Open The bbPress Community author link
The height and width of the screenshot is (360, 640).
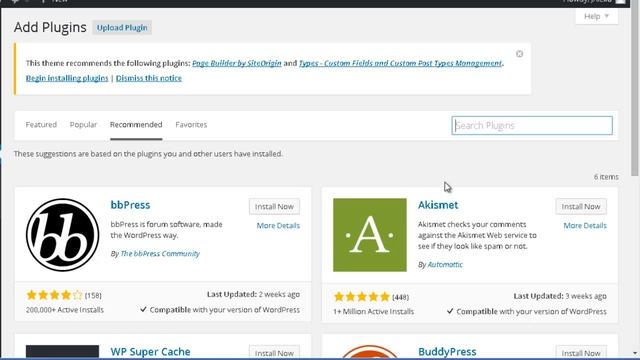[x=160, y=253]
